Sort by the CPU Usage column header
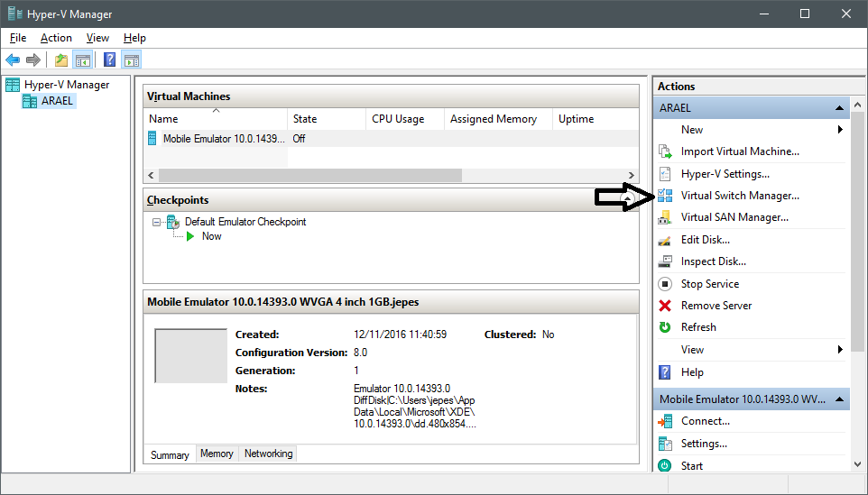This screenshot has height=495, width=868. tap(405, 119)
